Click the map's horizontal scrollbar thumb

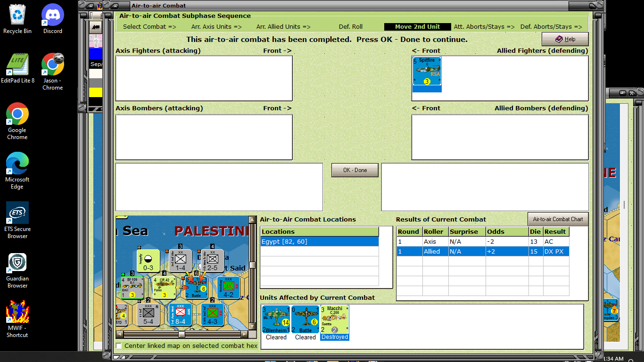pyautogui.click(x=182, y=334)
